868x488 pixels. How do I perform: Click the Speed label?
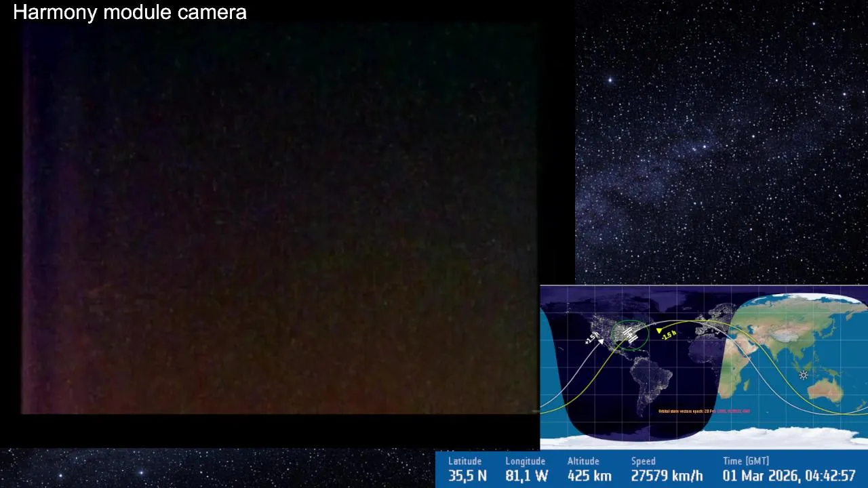coord(643,462)
